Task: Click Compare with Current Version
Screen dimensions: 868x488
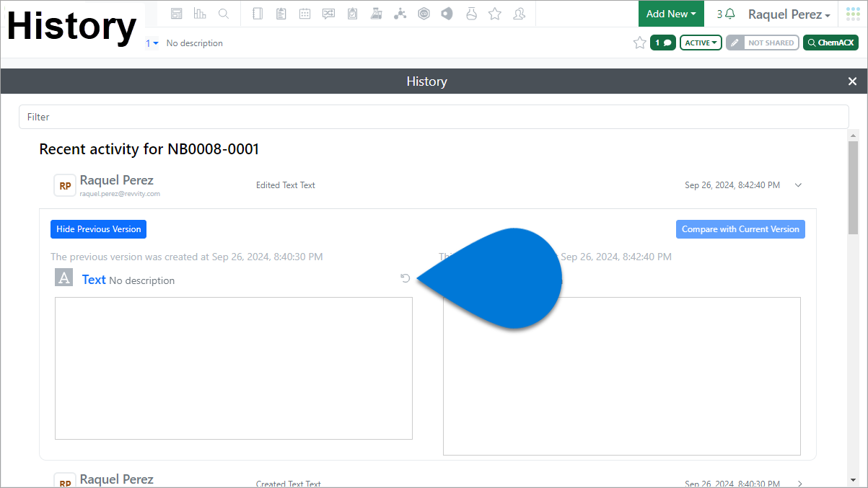Action: (740, 229)
